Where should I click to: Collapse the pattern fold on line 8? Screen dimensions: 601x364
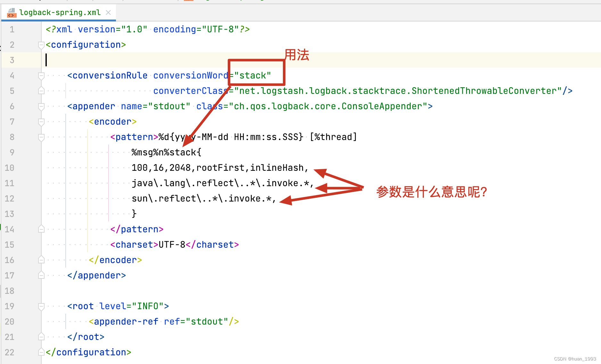pyautogui.click(x=41, y=137)
